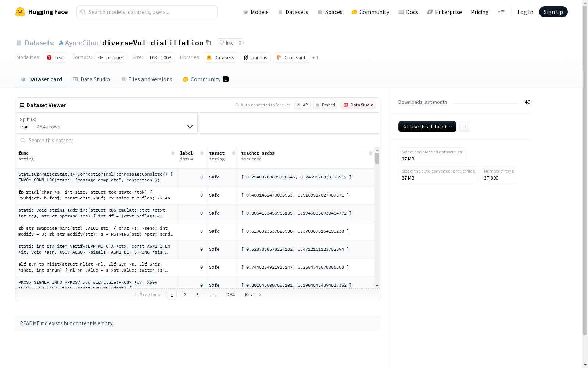This screenshot has height=368, width=588.
Task: Click the Next page button
Action: click(x=253, y=295)
